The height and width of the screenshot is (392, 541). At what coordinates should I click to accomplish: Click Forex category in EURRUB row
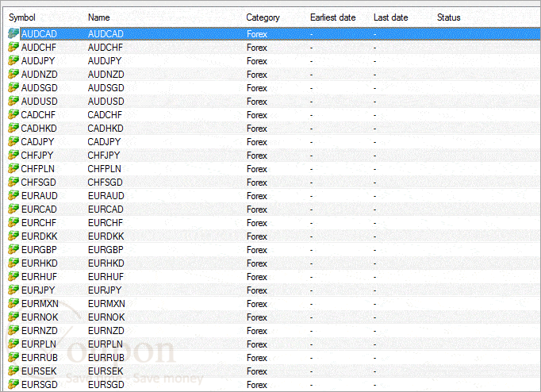click(257, 358)
